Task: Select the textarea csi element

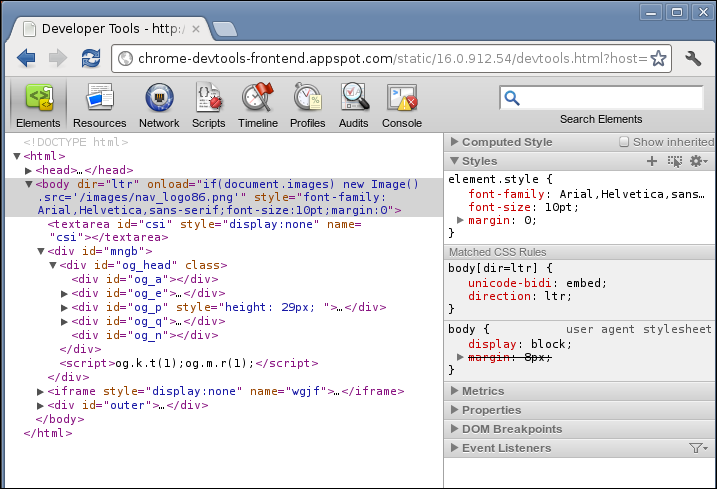Action: point(204,231)
